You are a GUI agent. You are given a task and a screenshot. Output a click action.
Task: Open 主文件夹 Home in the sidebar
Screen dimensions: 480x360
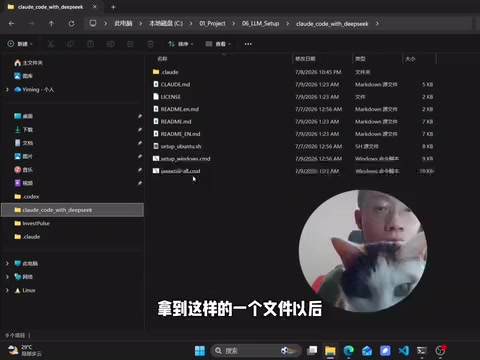coord(29,63)
